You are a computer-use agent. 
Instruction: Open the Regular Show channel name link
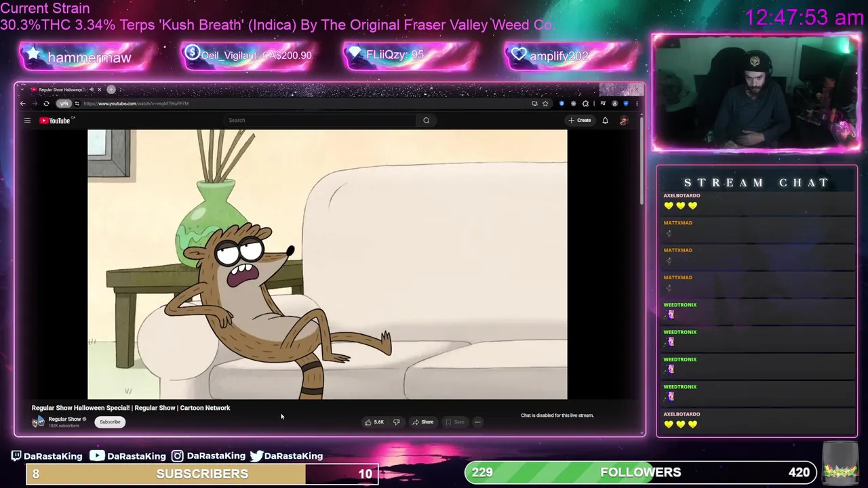(64, 419)
